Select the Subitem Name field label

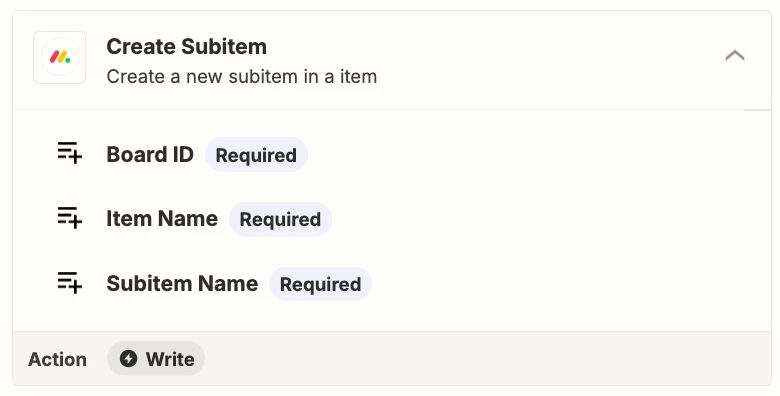[182, 284]
